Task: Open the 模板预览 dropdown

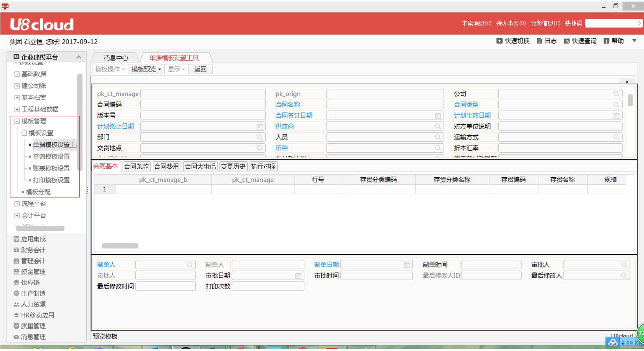Action: (x=146, y=69)
